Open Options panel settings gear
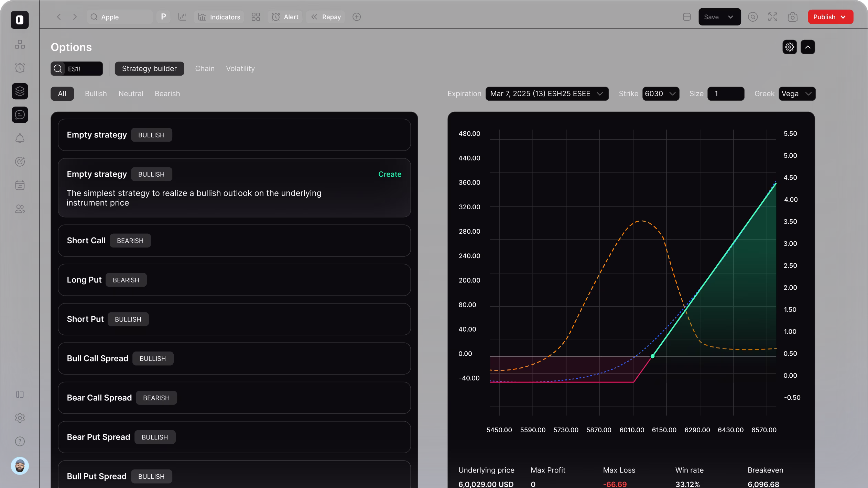Viewport: 868px width, 488px height. (x=789, y=47)
